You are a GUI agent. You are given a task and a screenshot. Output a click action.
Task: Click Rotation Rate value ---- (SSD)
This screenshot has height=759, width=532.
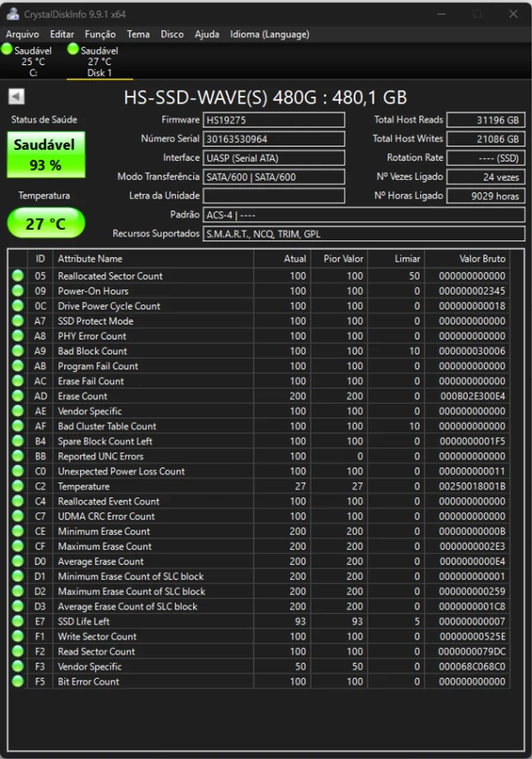pyautogui.click(x=486, y=158)
